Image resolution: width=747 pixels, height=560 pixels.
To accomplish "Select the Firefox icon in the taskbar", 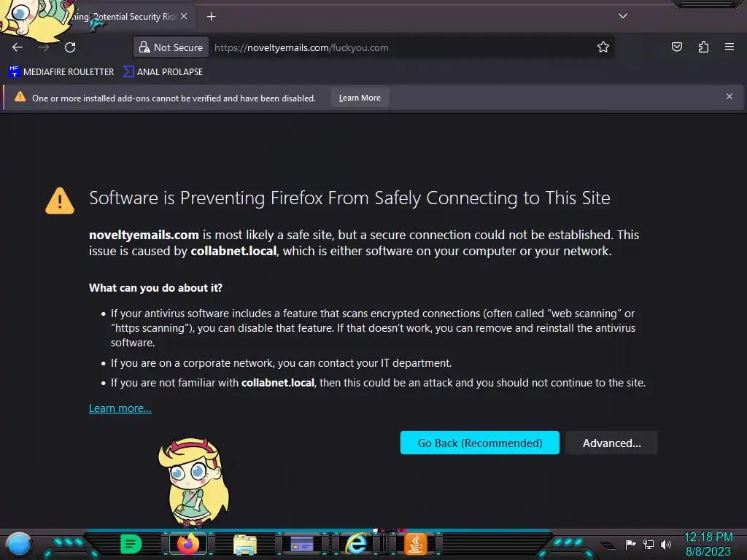I will click(188, 544).
